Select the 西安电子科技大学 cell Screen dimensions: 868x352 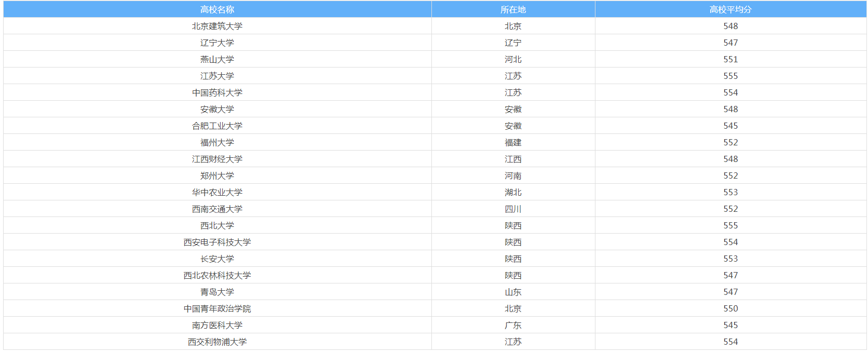(217, 242)
